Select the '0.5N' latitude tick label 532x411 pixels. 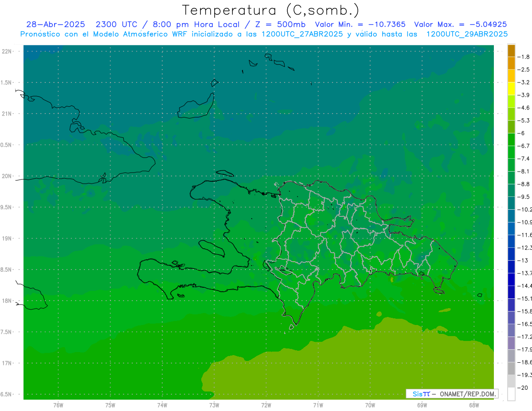point(7,145)
